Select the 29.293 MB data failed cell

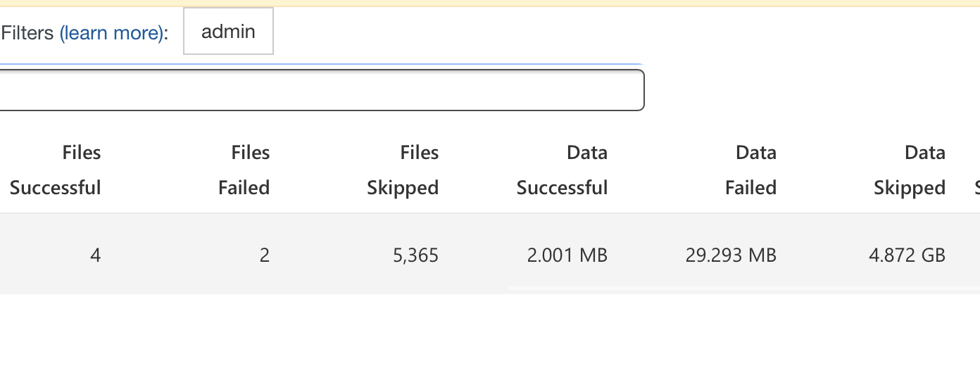pos(731,255)
